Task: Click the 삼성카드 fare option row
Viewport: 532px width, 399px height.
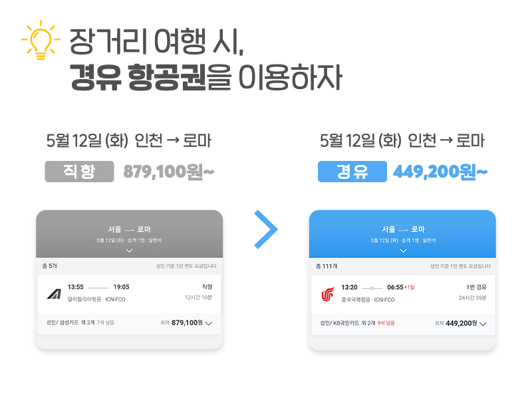Action: click(129, 323)
